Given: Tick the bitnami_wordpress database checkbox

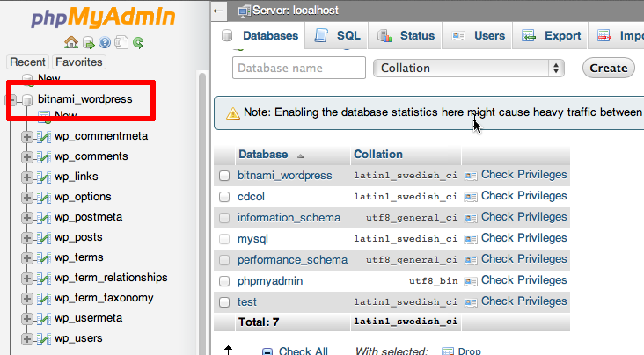Looking at the screenshot, I should coord(225,176).
